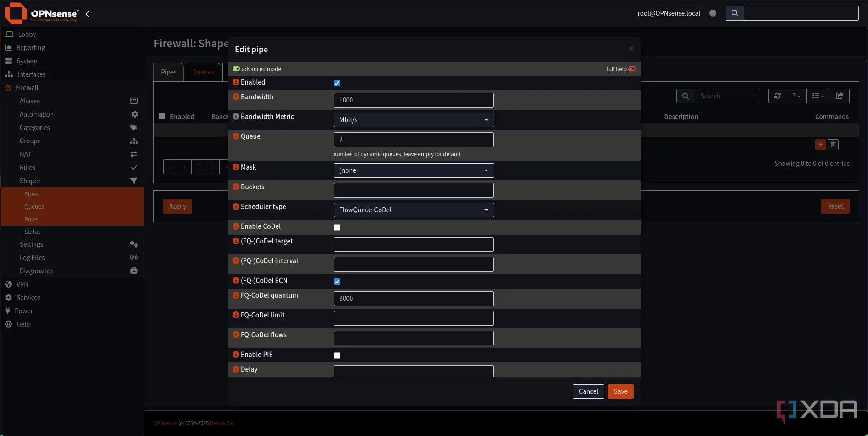Click the info icon beside FQ-CoDel quantum
Image resolution: width=868 pixels, height=436 pixels.
(236, 295)
